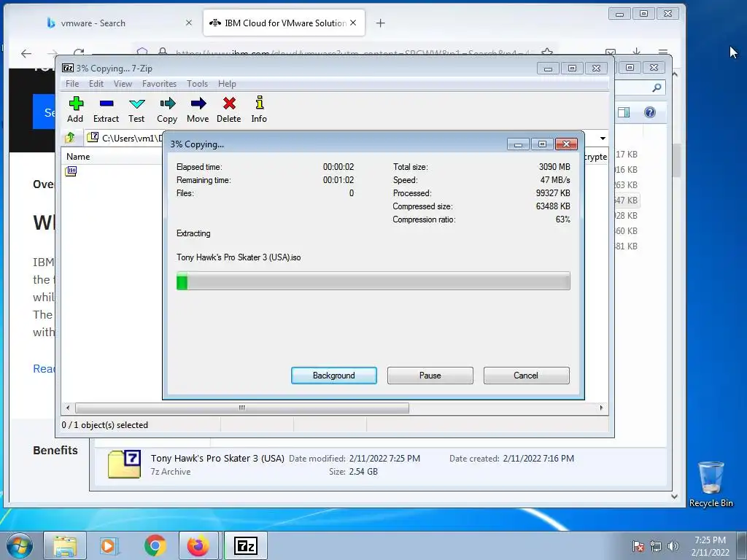Click the Info toolbar icon in 7-Zip

pos(259,109)
